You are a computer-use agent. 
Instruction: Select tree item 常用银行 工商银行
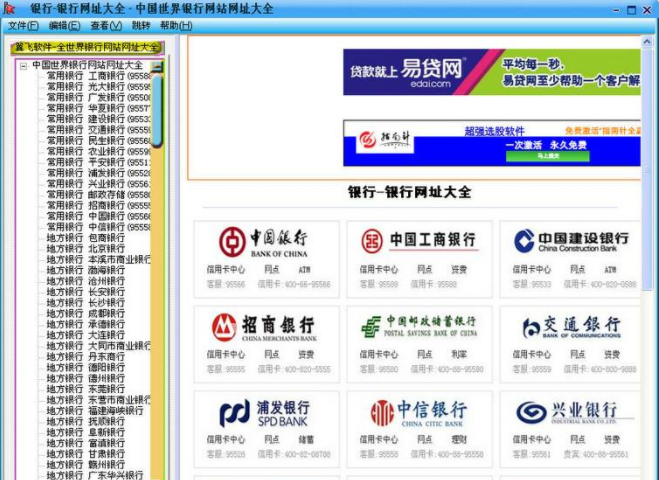pos(98,76)
